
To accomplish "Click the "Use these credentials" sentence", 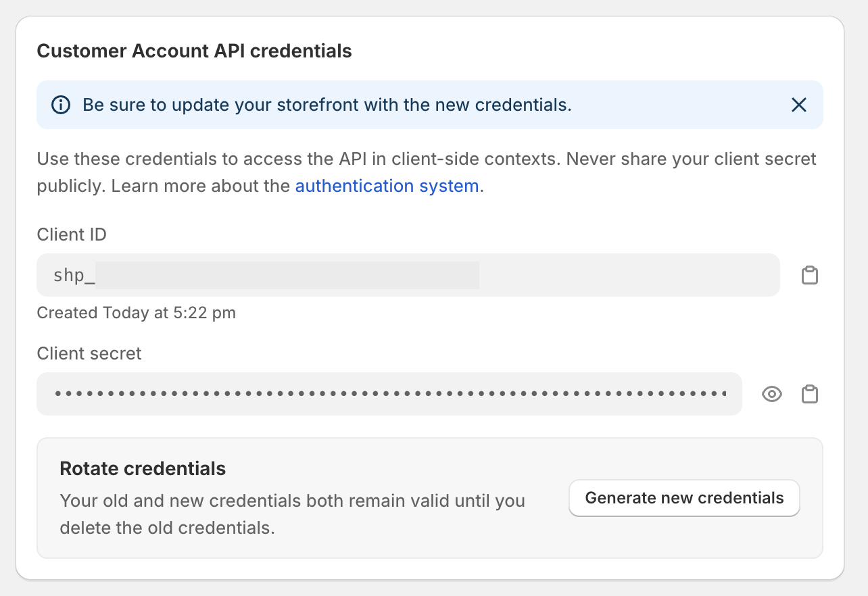I will point(299,159).
